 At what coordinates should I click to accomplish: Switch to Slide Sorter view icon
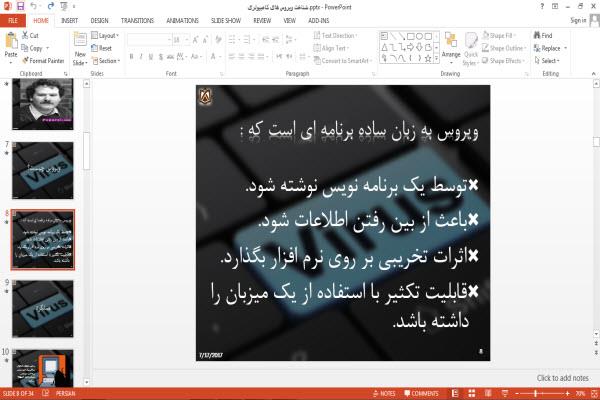tap(471, 393)
